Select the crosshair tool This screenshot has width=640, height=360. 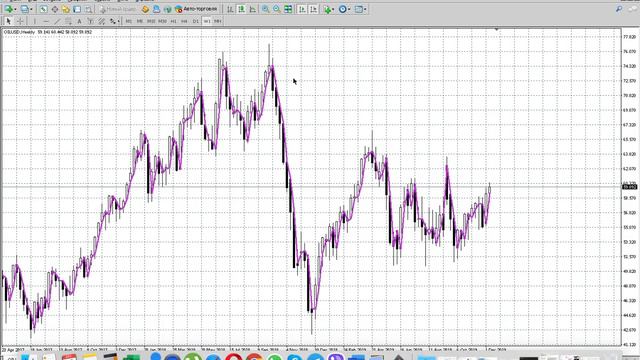20,21
